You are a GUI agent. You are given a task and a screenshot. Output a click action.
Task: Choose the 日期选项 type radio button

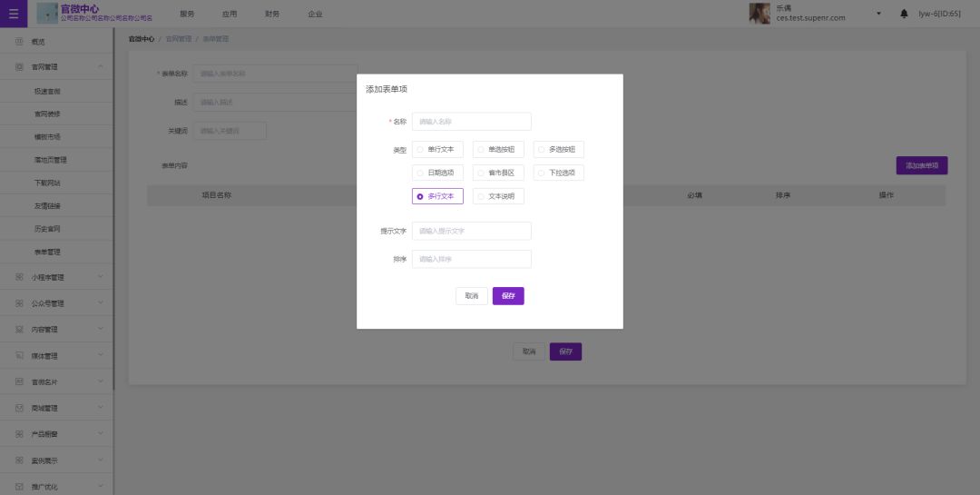click(x=420, y=173)
